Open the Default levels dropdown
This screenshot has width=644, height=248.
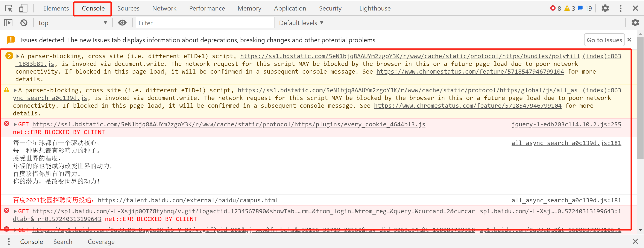pos(301,23)
